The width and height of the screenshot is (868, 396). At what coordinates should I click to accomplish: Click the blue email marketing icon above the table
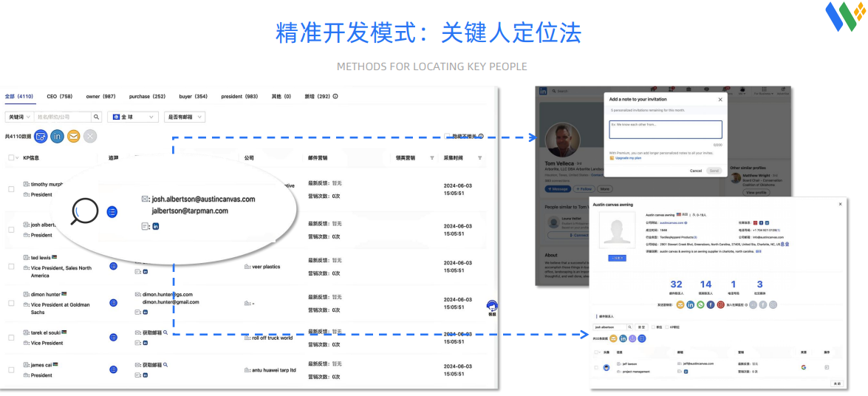[41, 136]
